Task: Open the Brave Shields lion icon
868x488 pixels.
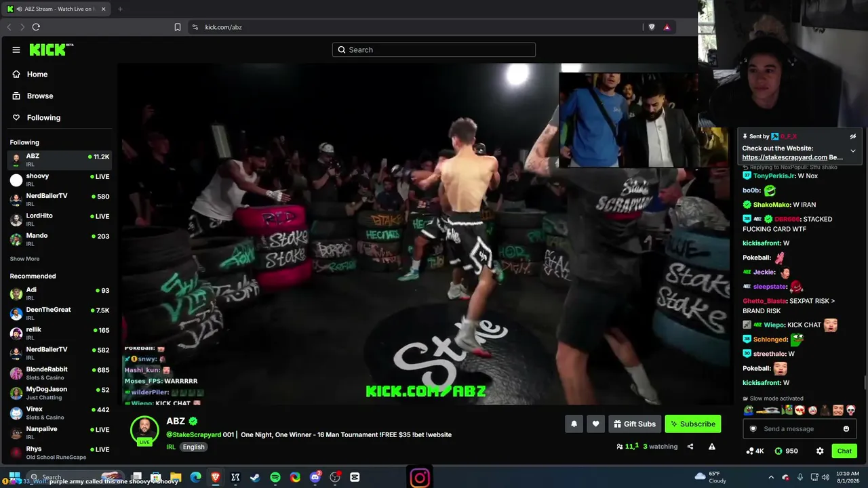Action: (652, 27)
